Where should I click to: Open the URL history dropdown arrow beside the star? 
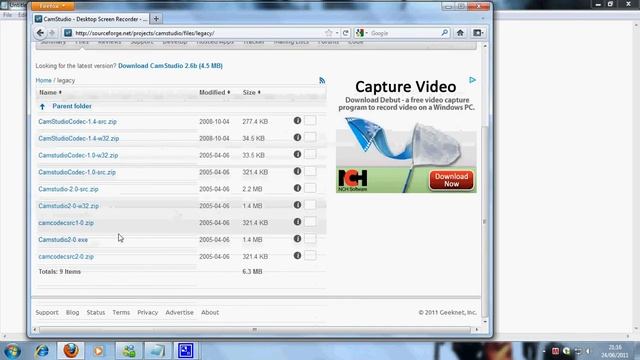pos(337,33)
